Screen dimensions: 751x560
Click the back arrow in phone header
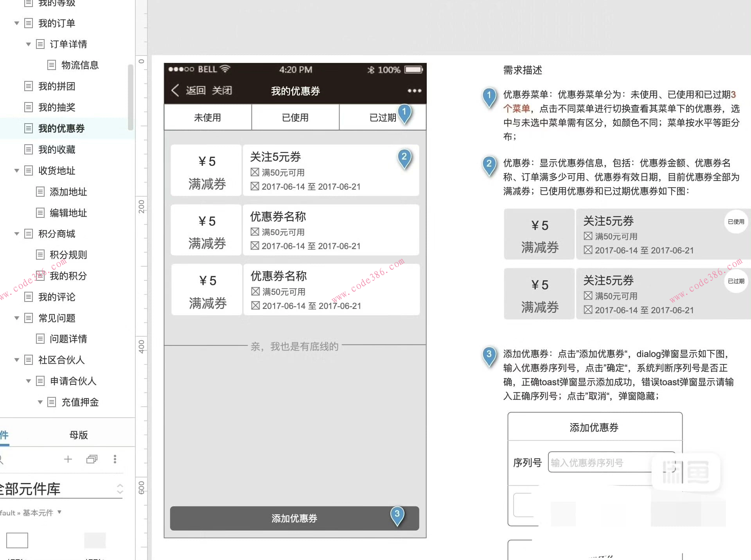(175, 90)
